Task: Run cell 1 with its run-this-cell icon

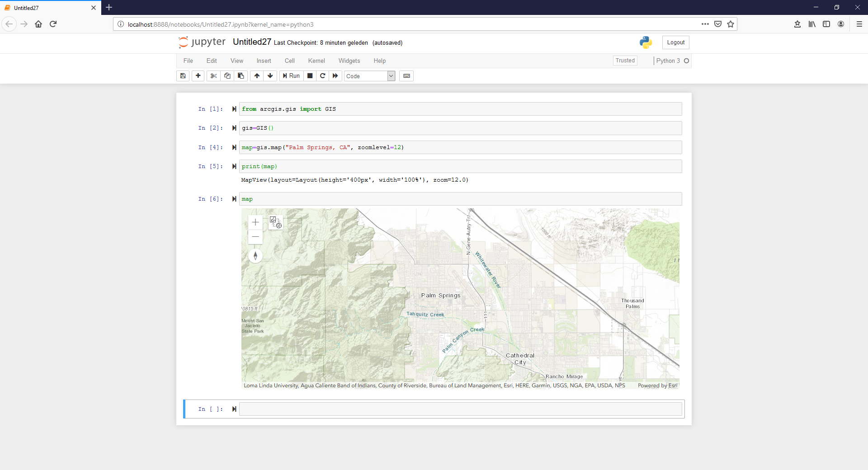Action: 234,109
